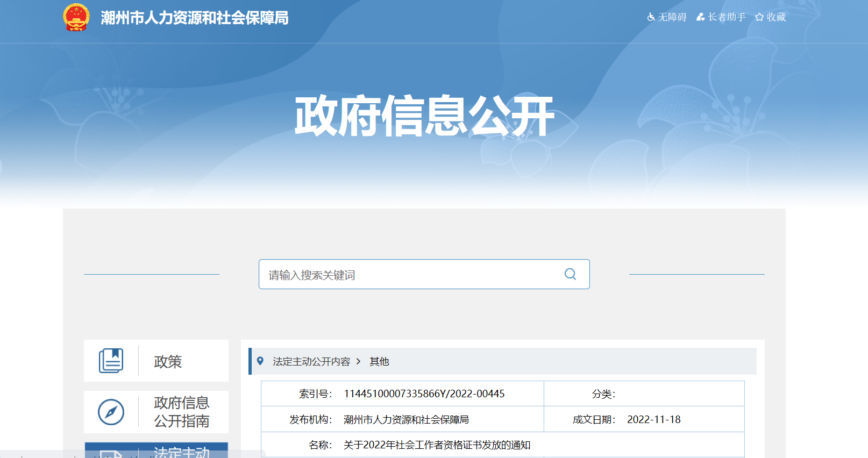This screenshot has height=458, width=868.
Task: Click the 政策 document icon in sidebar
Action: coord(111,361)
